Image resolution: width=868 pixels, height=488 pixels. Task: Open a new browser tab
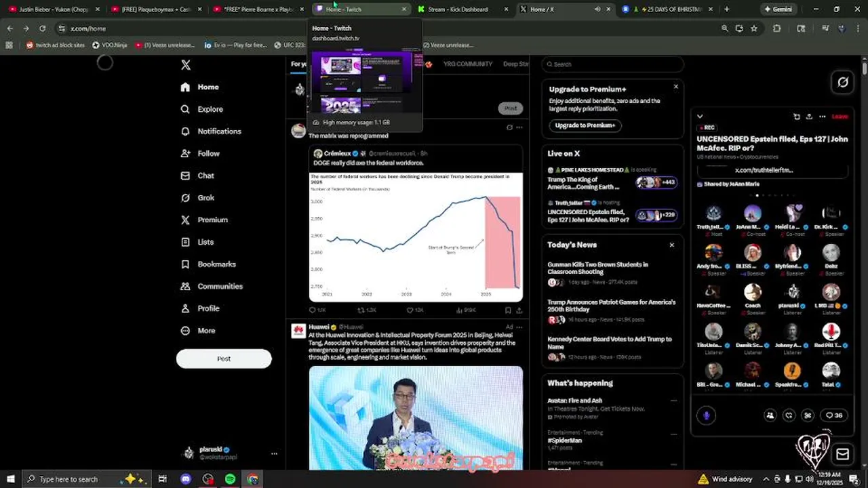(727, 9)
